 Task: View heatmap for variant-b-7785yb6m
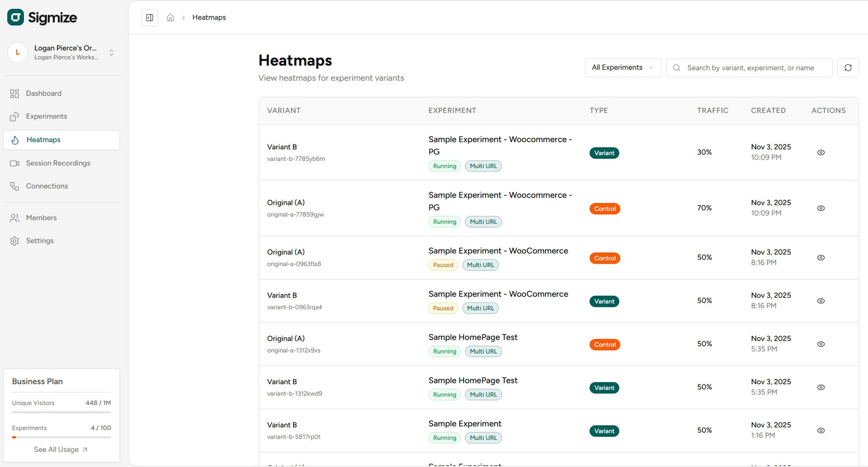(821, 152)
